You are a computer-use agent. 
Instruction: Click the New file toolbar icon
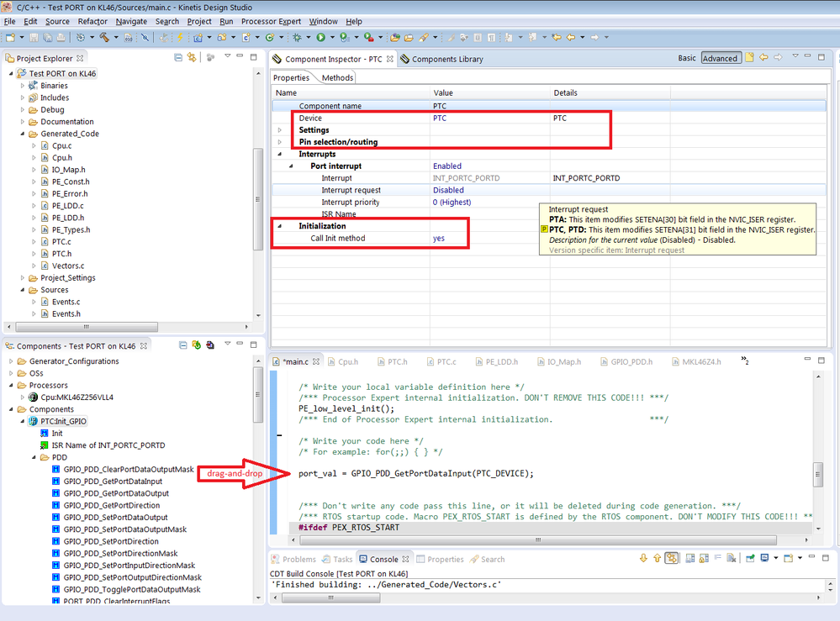pos(10,38)
